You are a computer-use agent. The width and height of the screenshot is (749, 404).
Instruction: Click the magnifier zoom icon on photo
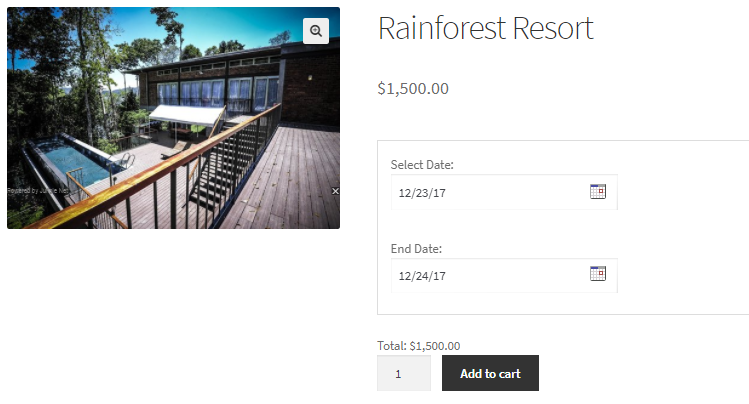[316, 31]
